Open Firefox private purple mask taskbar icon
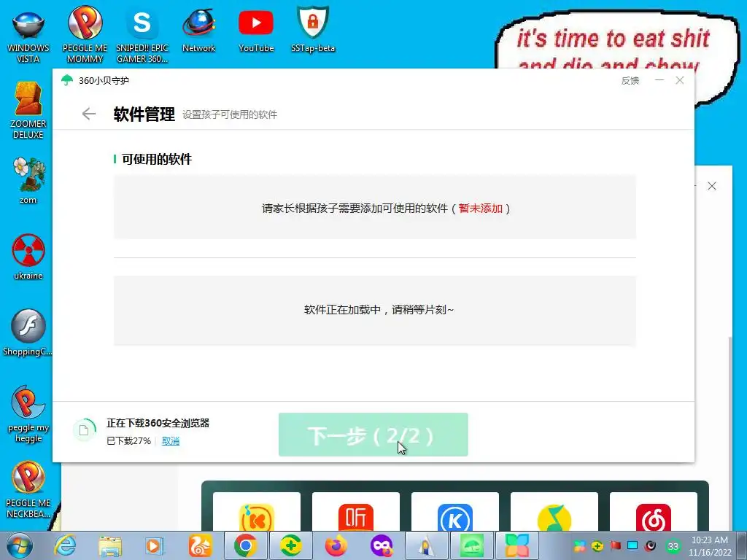Image resolution: width=747 pixels, height=560 pixels. (382, 545)
